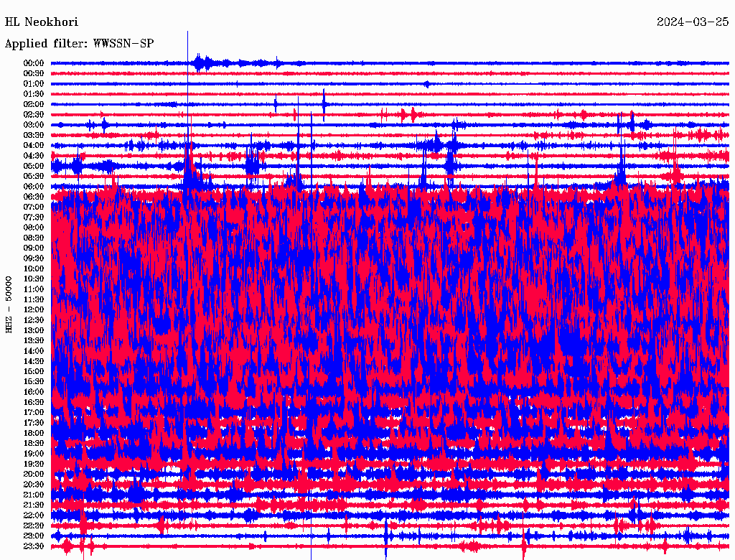
Task: Select the 23:30 time label
Action: (x=34, y=546)
